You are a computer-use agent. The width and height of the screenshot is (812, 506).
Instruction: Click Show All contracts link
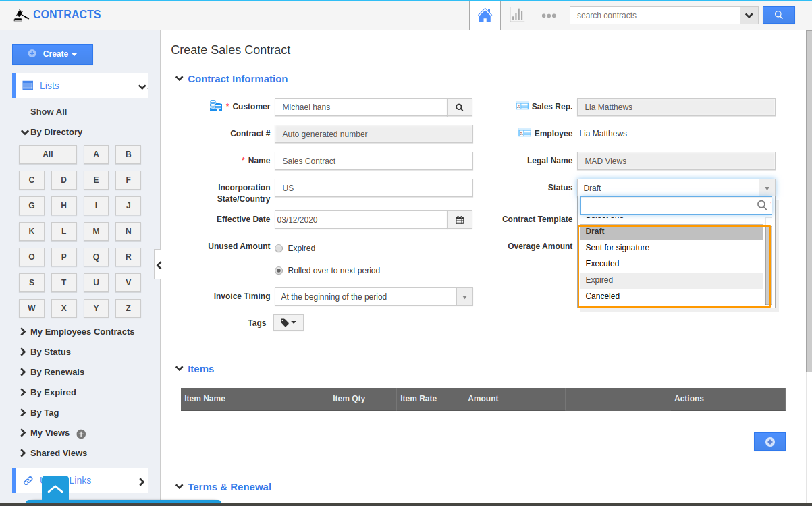pos(49,112)
